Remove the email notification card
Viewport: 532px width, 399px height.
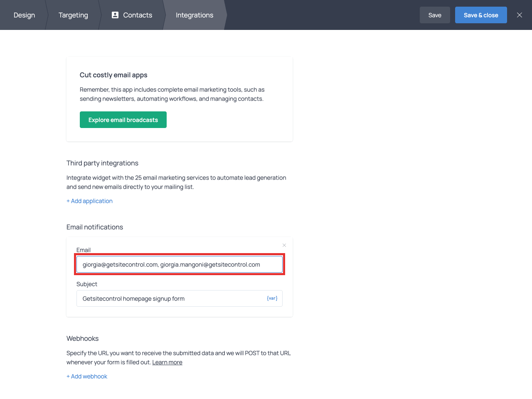click(x=284, y=245)
